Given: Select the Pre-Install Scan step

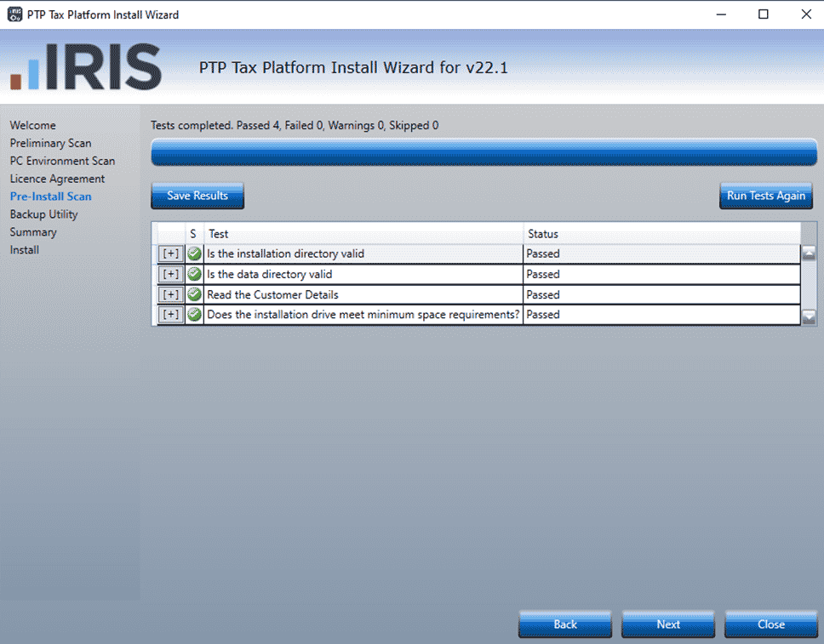Looking at the screenshot, I should pyautogui.click(x=50, y=197).
